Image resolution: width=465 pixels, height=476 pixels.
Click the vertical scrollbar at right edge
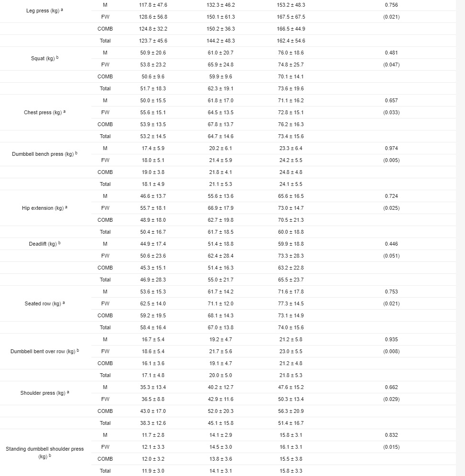[460, 238]
